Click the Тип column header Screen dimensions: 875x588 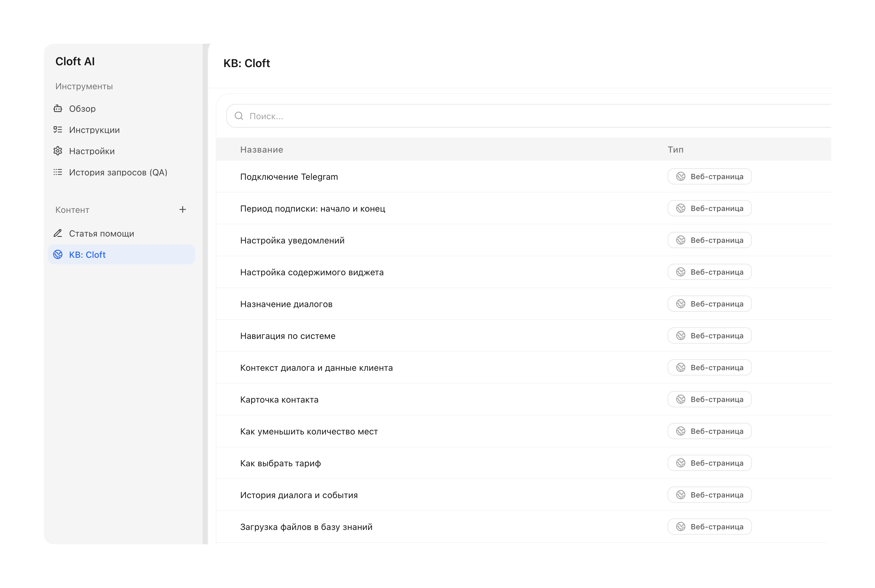(675, 149)
